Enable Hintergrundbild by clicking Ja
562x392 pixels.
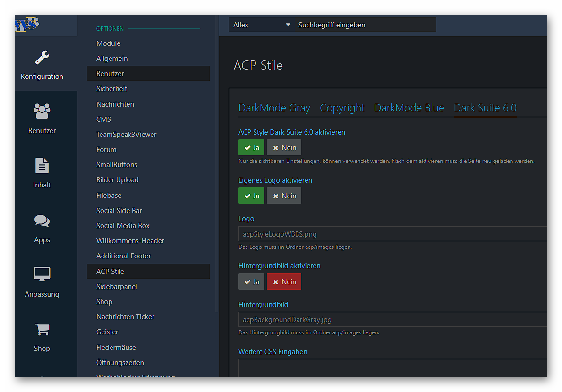tap(251, 281)
